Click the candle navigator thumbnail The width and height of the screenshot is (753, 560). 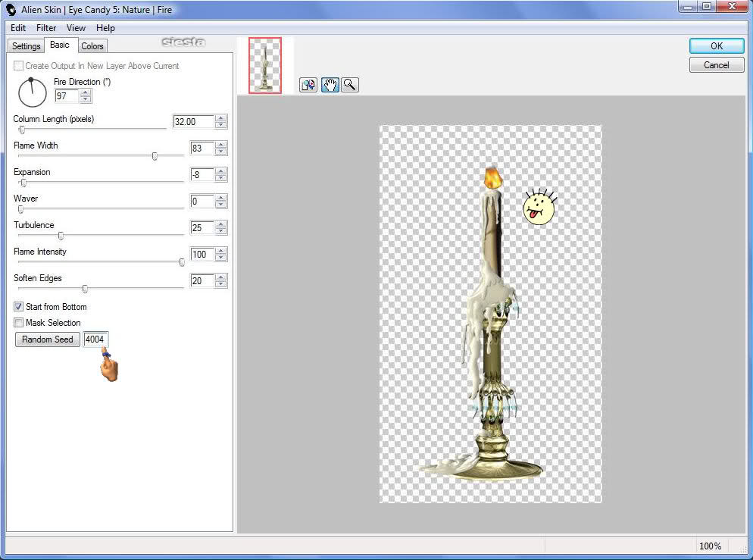pyautogui.click(x=265, y=65)
